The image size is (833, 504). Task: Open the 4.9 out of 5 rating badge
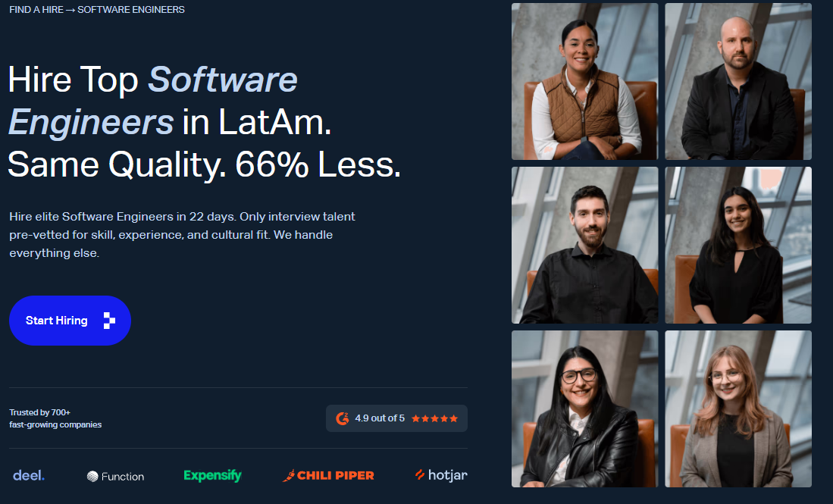(x=396, y=418)
